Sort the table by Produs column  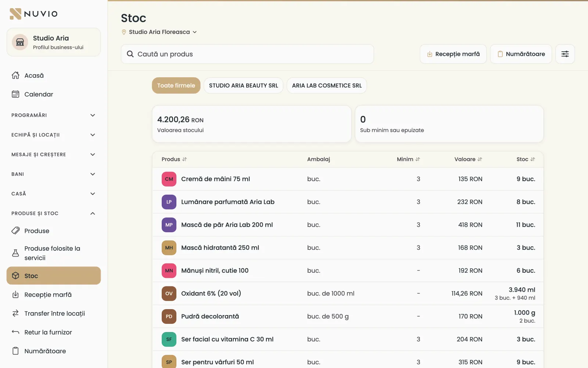coord(174,159)
